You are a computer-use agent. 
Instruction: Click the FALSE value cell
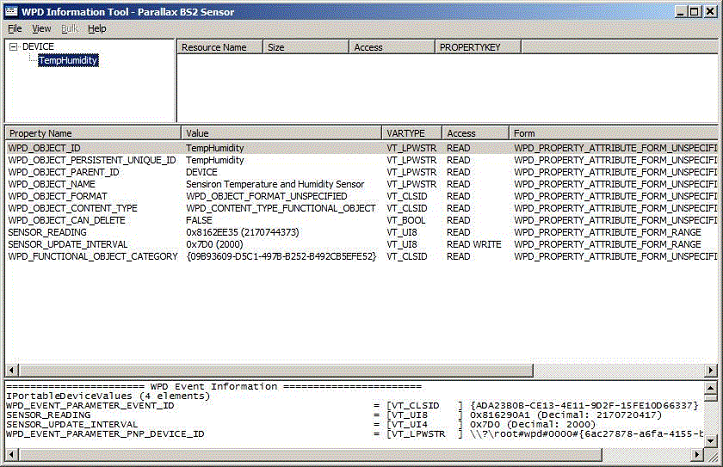199,220
